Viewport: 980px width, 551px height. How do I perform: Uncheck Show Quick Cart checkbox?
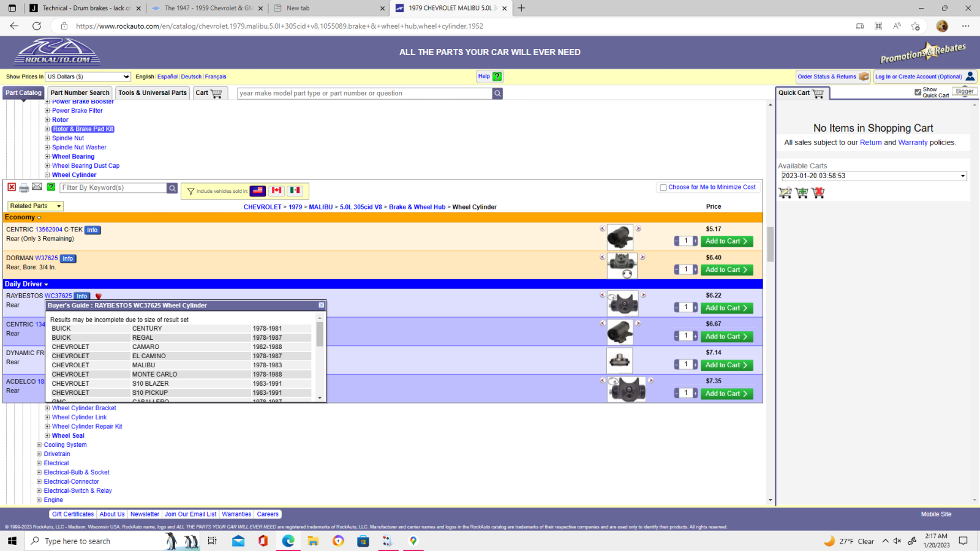pos(918,92)
